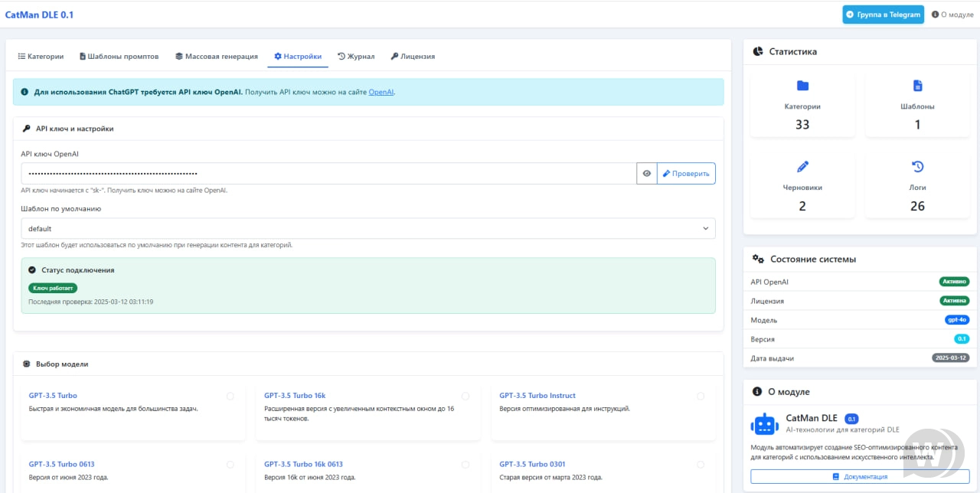This screenshot has width=980, height=493.
Task: Follow the OpenAI link in info banner
Action: pos(381,92)
